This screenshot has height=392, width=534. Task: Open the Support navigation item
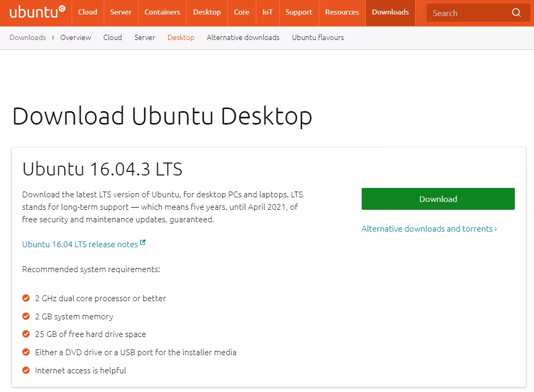[x=299, y=12]
